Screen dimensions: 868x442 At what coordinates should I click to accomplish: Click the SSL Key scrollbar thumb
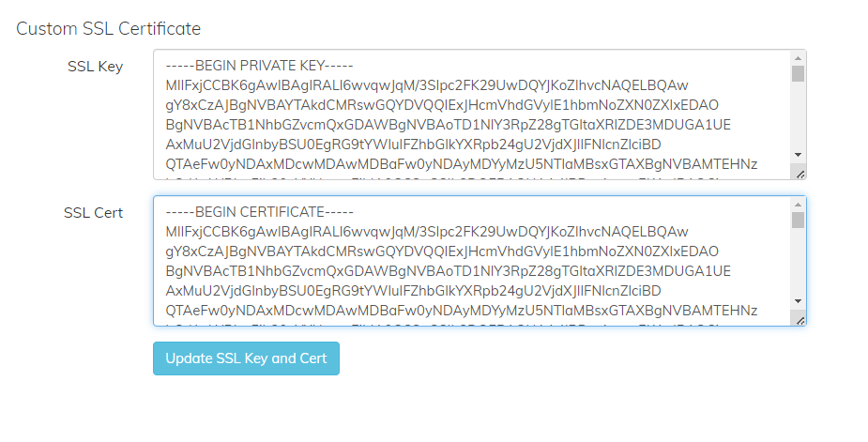[x=798, y=74]
